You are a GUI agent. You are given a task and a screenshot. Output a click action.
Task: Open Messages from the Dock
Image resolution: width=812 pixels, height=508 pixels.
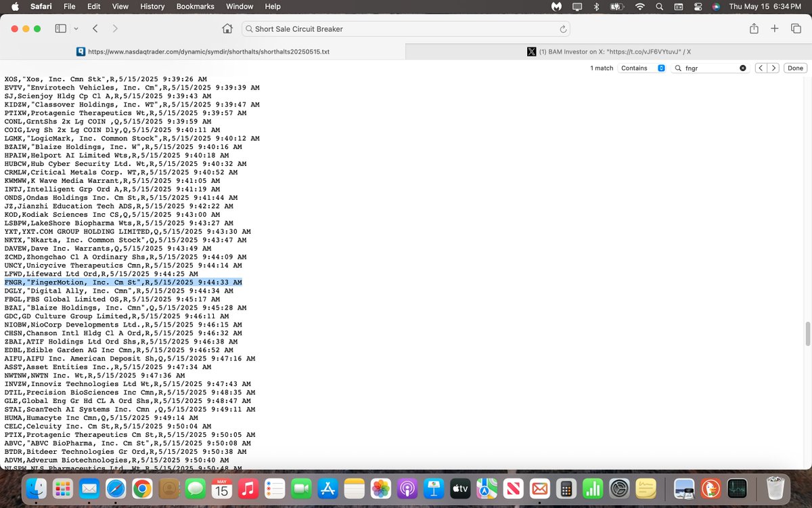(x=196, y=488)
